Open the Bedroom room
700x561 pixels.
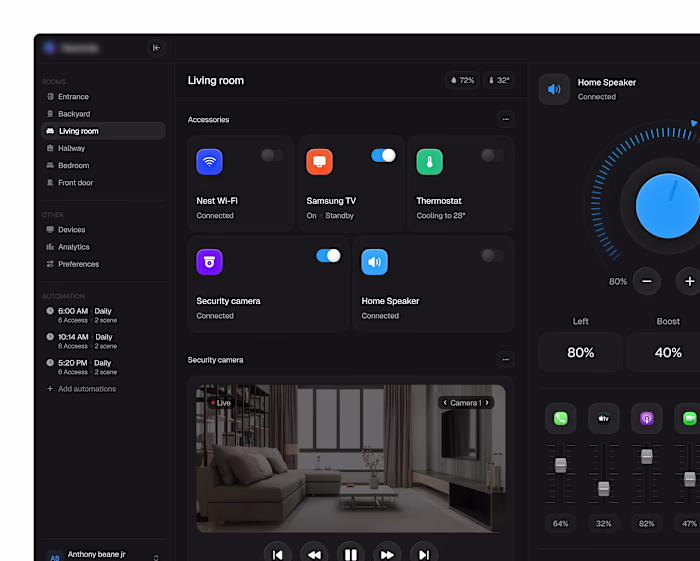pos(104,166)
